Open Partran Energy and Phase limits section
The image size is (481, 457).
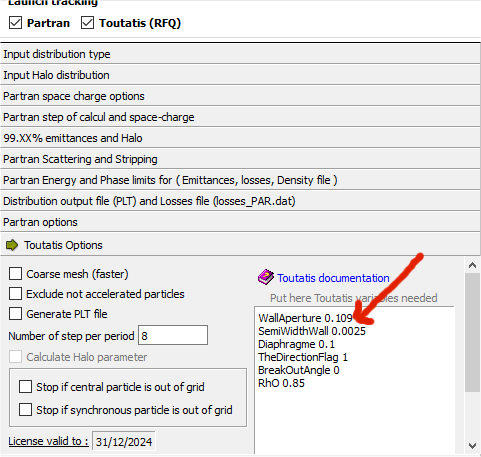tap(240, 180)
